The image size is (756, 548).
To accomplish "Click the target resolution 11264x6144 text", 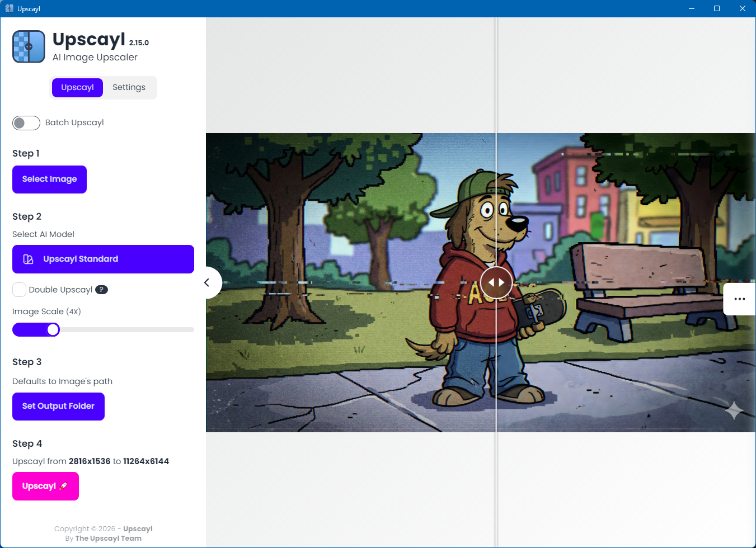I will point(146,462).
